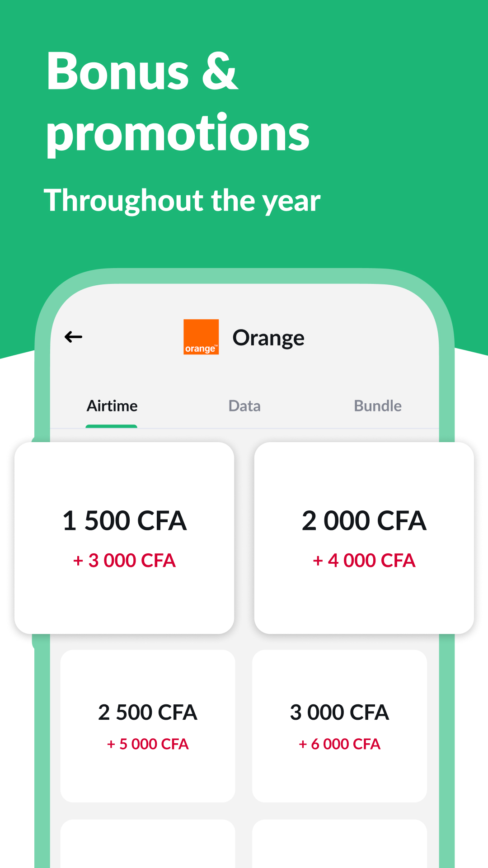Click the Bonus & promotions headline

[177, 102]
